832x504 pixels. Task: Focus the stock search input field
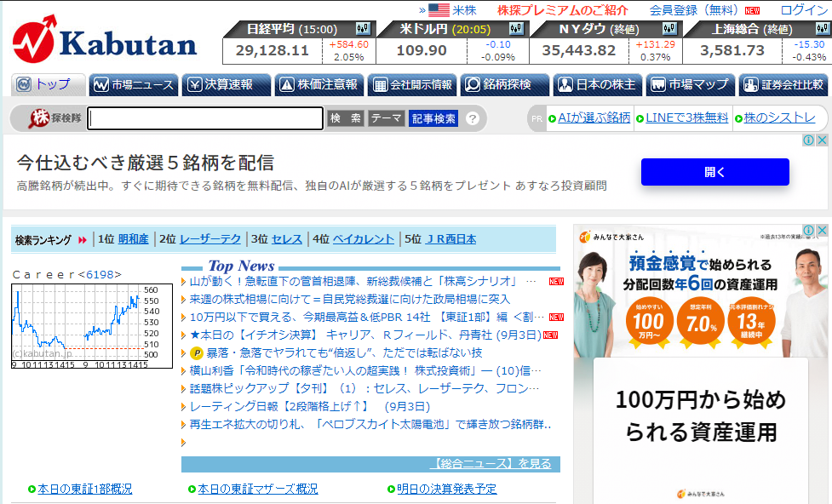point(205,118)
